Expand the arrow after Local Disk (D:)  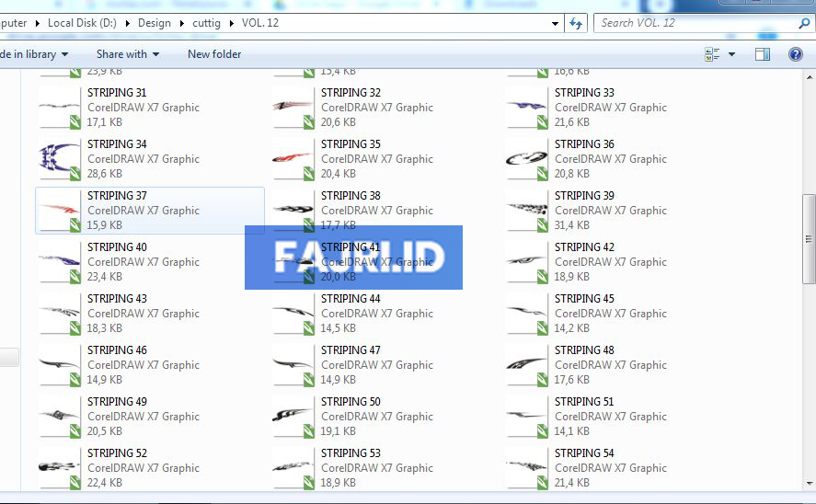tap(128, 23)
